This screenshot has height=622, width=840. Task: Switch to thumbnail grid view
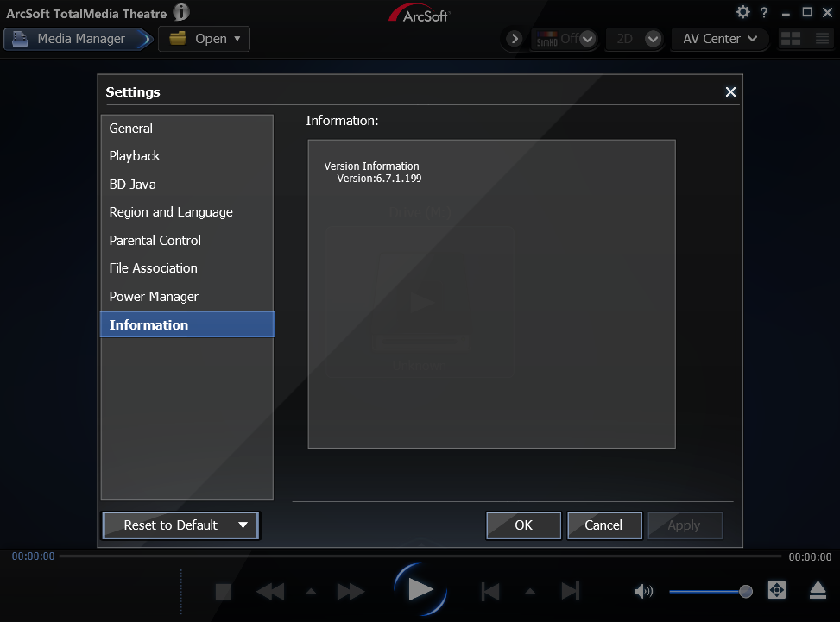coord(791,39)
